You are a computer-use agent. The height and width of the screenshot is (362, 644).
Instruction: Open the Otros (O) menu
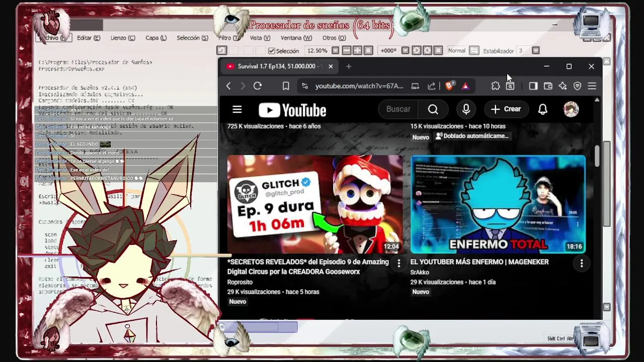pyautogui.click(x=334, y=38)
